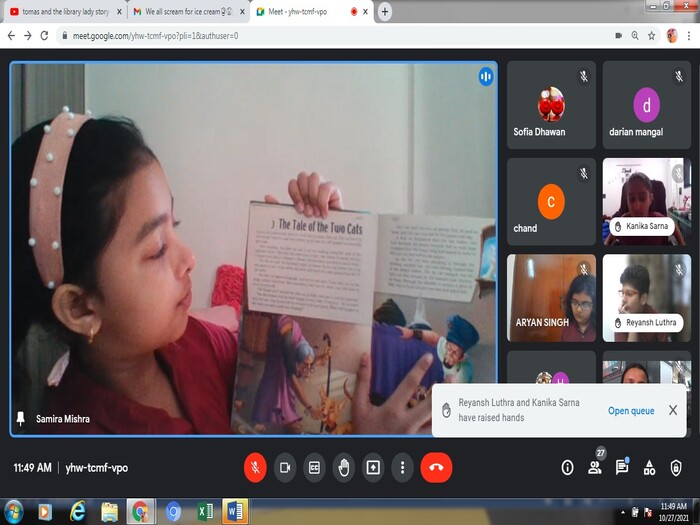Turn off the camera button
The height and width of the screenshot is (525, 700).
(x=285, y=467)
